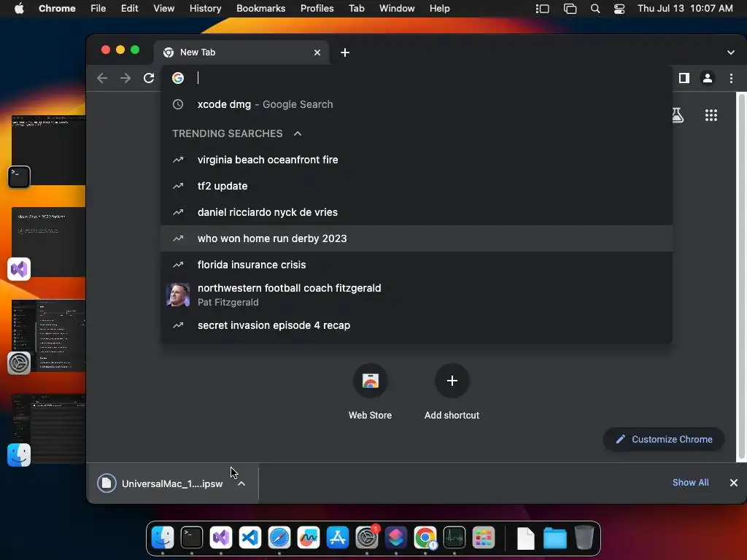
Task: Select 'daniel ricciardo nyck de vries' suggestion
Action: tap(417, 212)
